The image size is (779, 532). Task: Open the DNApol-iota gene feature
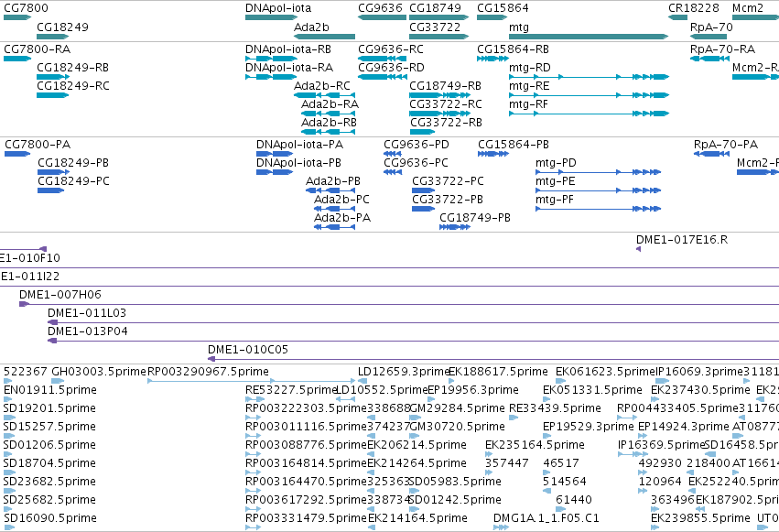click(271, 17)
